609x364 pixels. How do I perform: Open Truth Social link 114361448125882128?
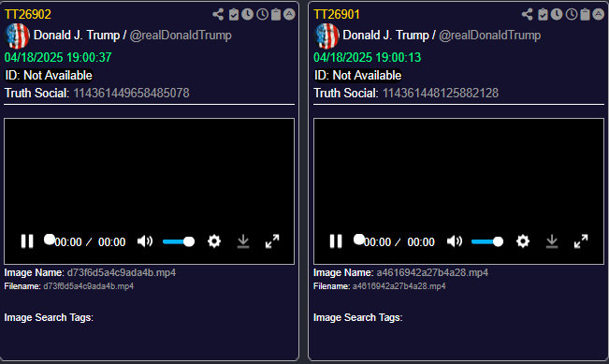(x=441, y=94)
